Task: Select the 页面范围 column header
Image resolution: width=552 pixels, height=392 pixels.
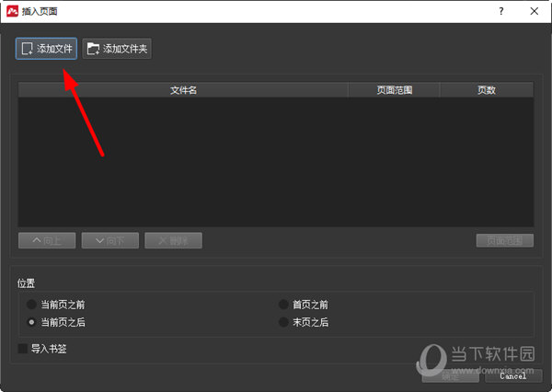Action: pos(395,90)
